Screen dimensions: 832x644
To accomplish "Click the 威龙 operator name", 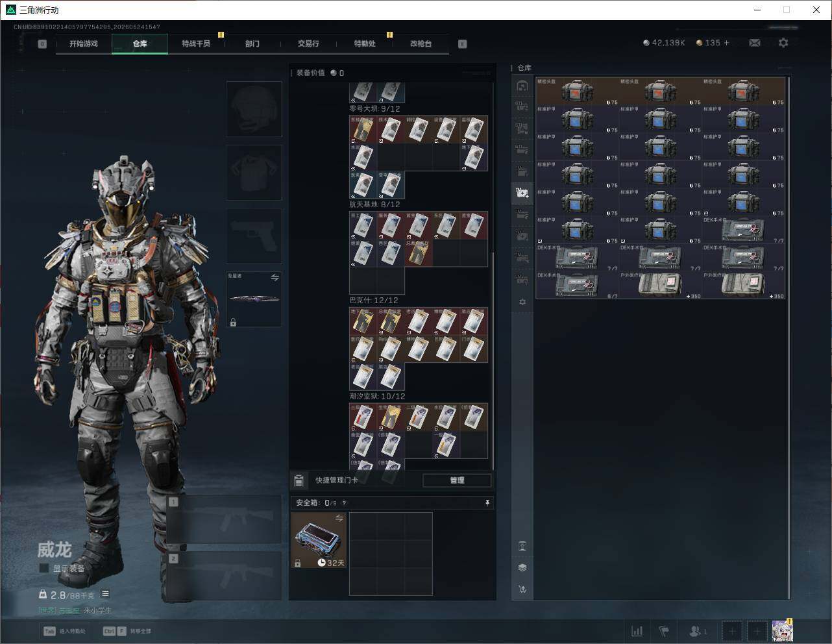I will (55, 549).
